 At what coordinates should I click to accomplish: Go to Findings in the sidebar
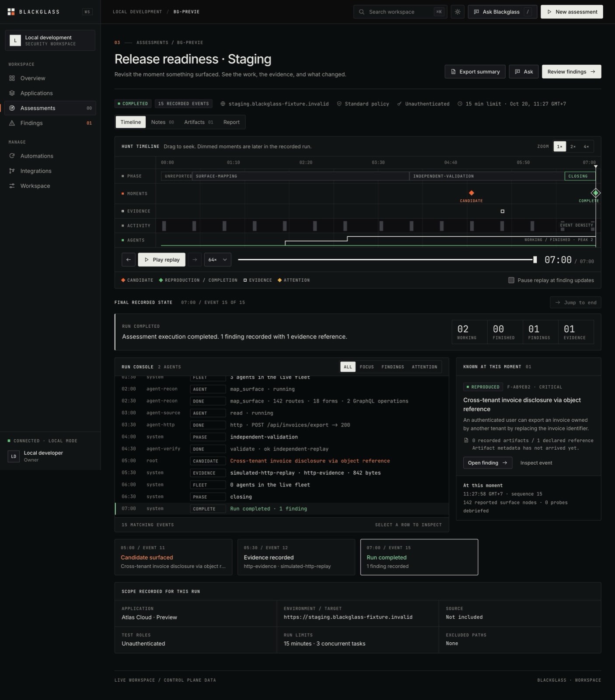pyautogui.click(x=50, y=123)
